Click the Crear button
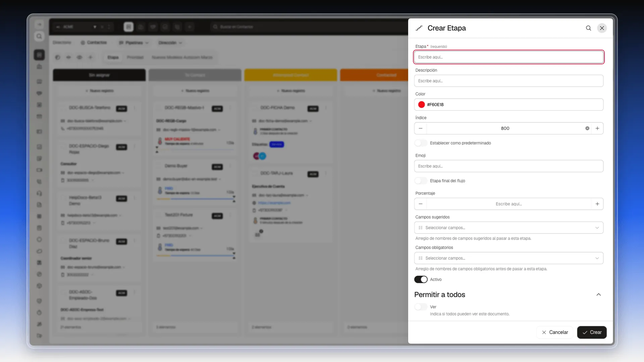Image resolution: width=644 pixels, height=362 pixels. click(592, 332)
